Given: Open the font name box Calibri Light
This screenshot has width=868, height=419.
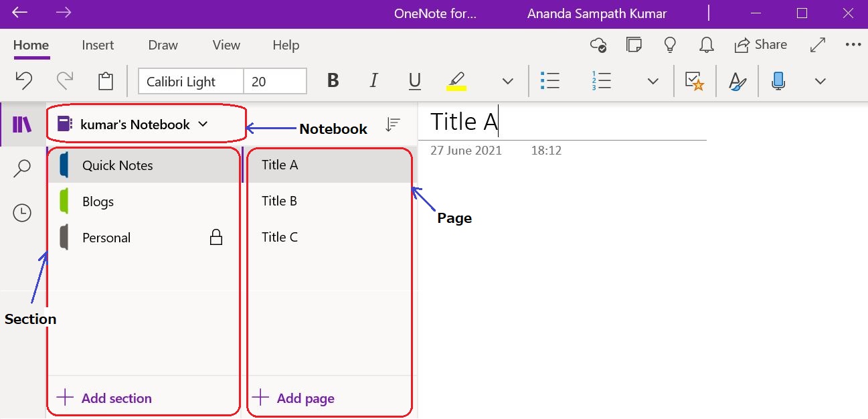Looking at the screenshot, I should [x=191, y=82].
